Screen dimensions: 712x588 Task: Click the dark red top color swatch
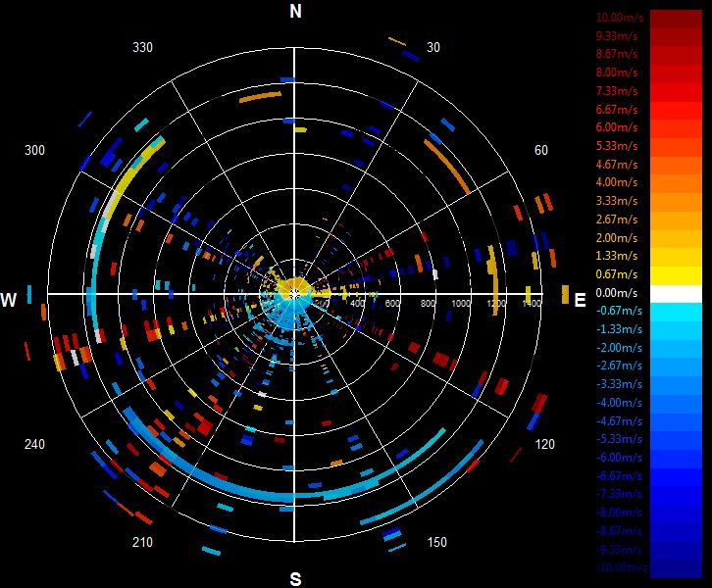point(676,19)
